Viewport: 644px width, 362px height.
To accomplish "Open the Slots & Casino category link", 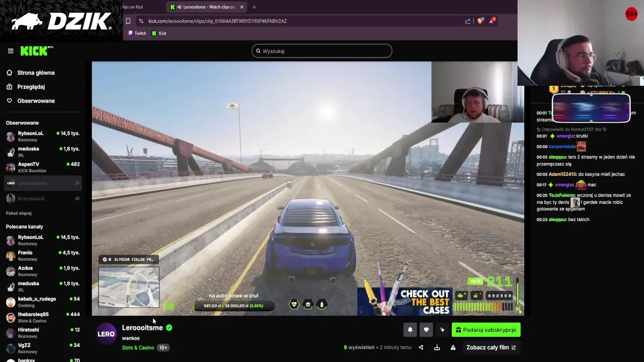I will pyautogui.click(x=138, y=347).
